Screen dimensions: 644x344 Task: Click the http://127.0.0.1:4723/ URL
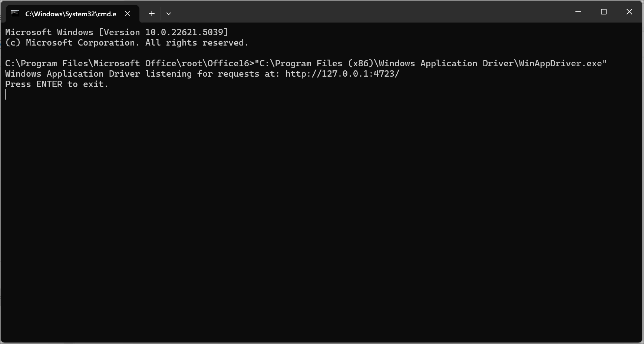pyautogui.click(x=342, y=74)
